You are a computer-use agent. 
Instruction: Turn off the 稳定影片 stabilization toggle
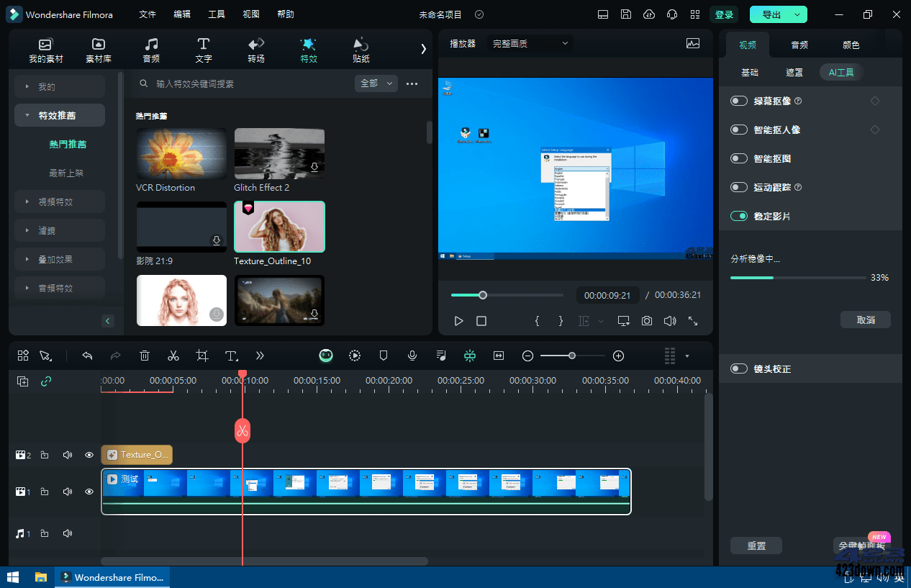[739, 215]
